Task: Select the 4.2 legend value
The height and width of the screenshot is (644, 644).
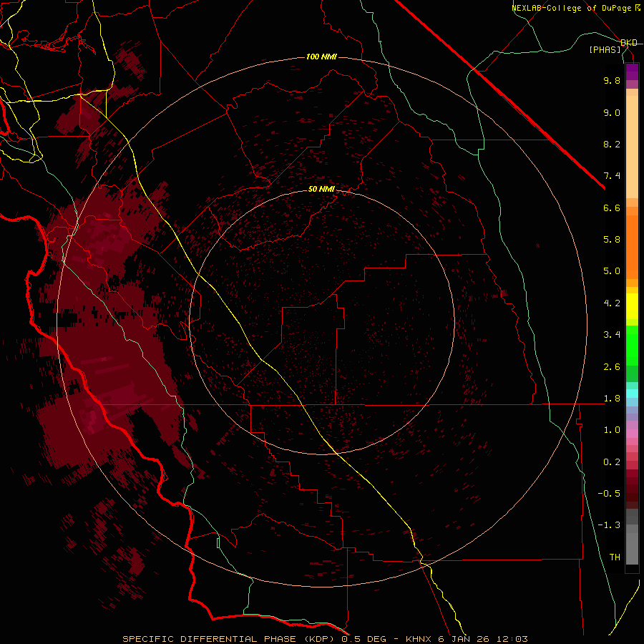Action: [x=612, y=303]
